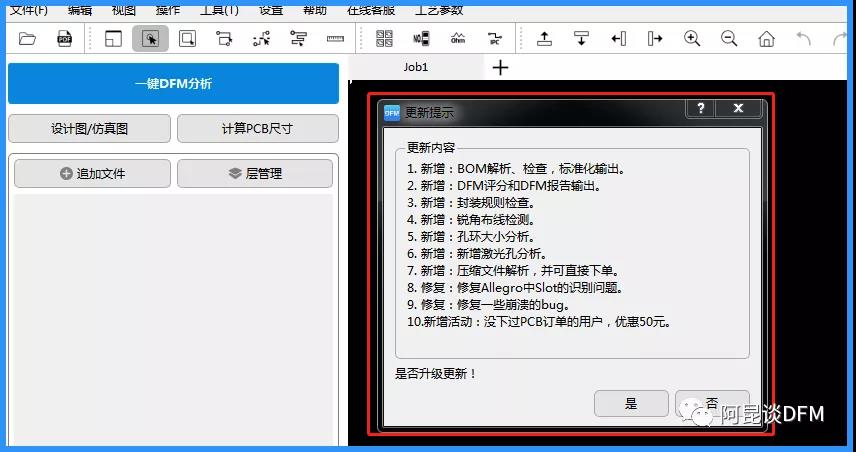The image size is (856, 452).
Task: Click the 计算PCB尺寸 button
Action: [258, 129]
